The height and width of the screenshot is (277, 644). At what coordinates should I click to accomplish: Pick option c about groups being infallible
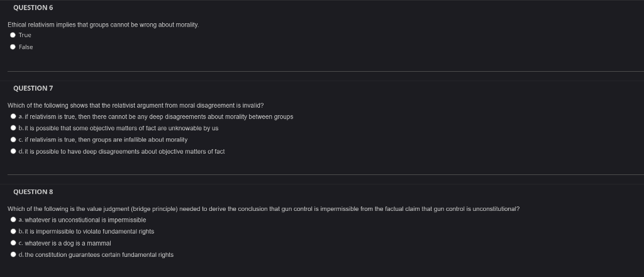click(x=13, y=140)
